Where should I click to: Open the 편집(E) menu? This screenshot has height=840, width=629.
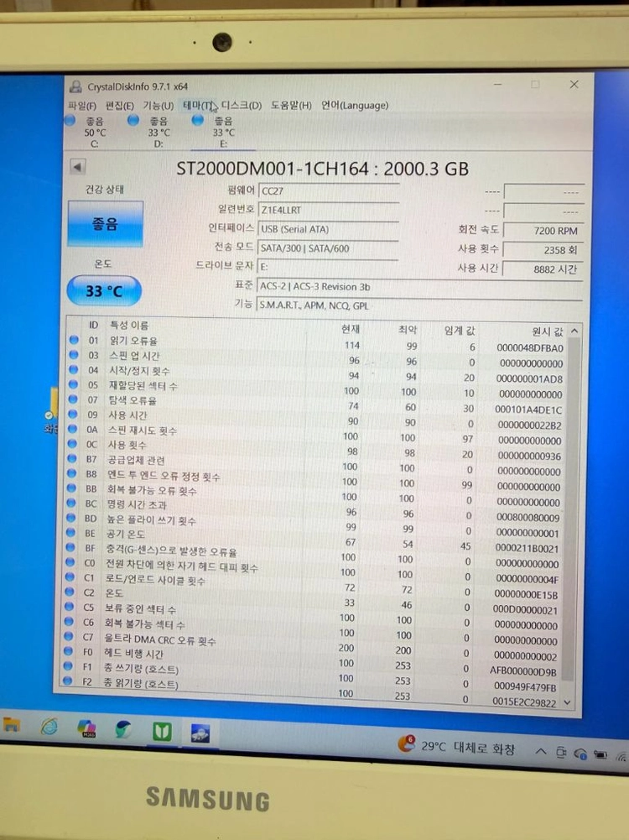(120, 106)
